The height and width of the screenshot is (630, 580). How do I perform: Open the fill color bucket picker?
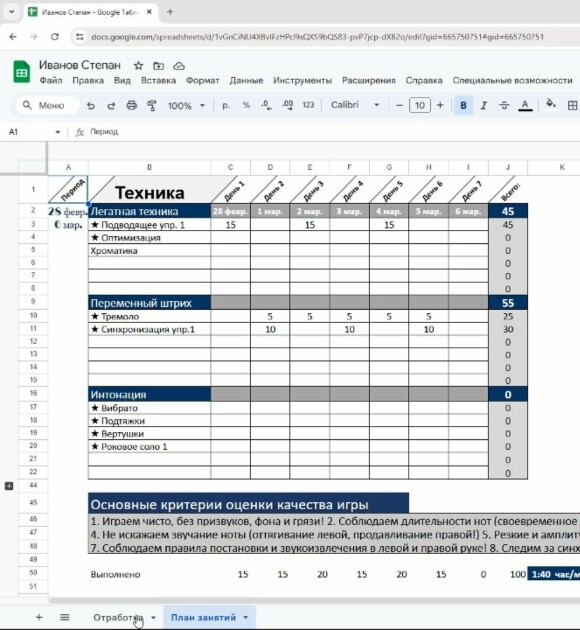[x=551, y=104]
